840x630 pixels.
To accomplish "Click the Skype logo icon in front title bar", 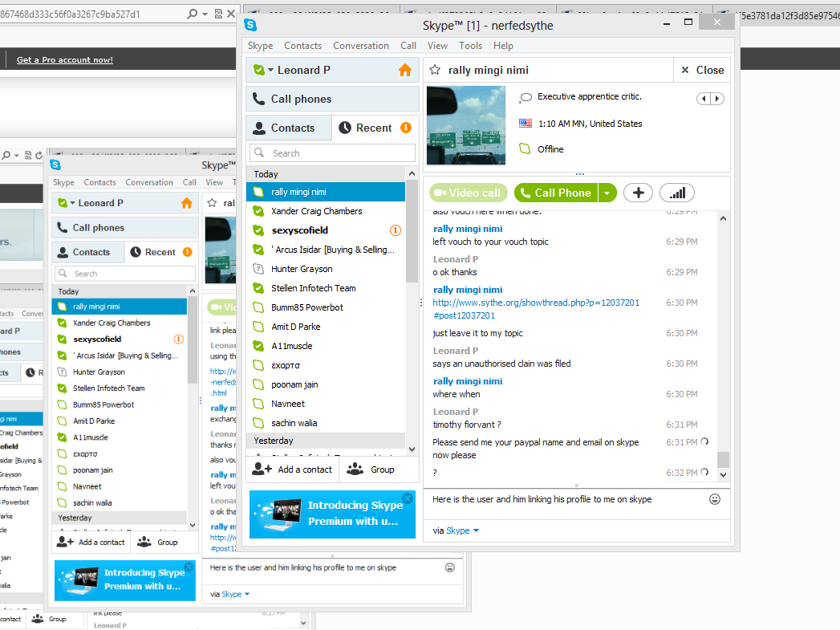I will (x=250, y=25).
